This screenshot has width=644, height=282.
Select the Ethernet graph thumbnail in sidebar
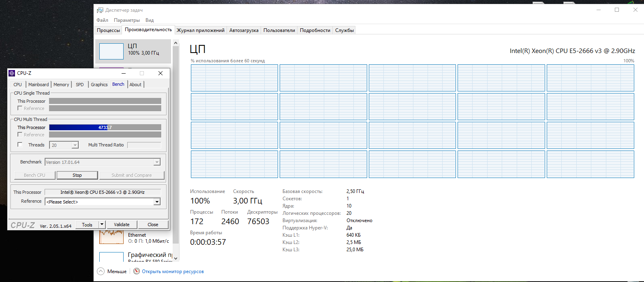(x=111, y=237)
